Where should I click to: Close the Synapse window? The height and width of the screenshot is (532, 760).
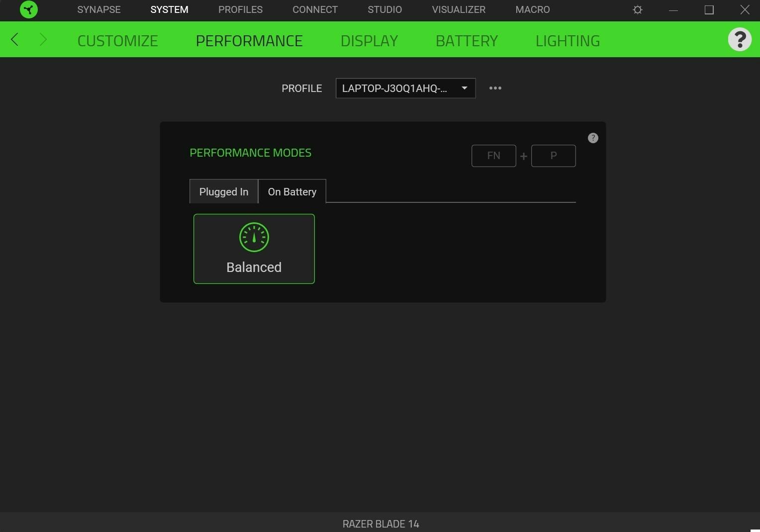pos(745,9)
